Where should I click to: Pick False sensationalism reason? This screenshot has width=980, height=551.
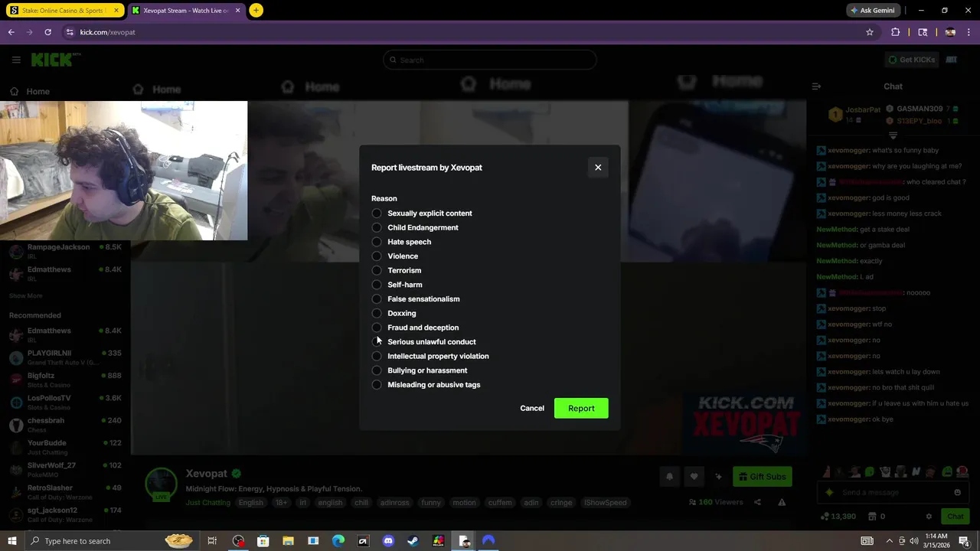(x=377, y=299)
